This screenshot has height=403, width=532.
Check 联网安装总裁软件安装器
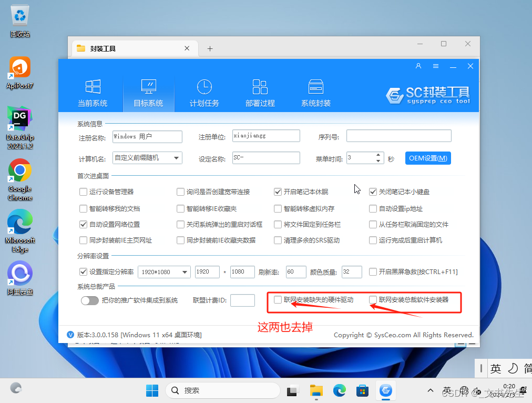point(373,299)
